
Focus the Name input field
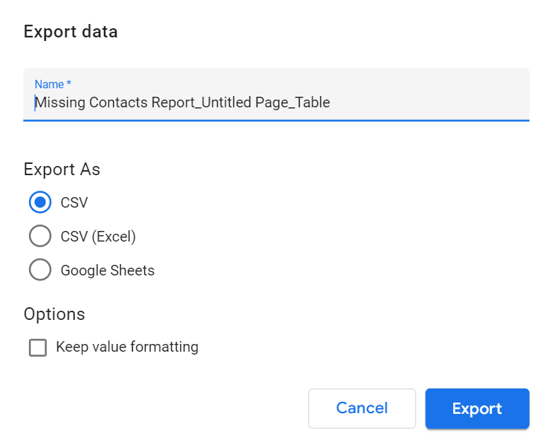click(x=276, y=95)
